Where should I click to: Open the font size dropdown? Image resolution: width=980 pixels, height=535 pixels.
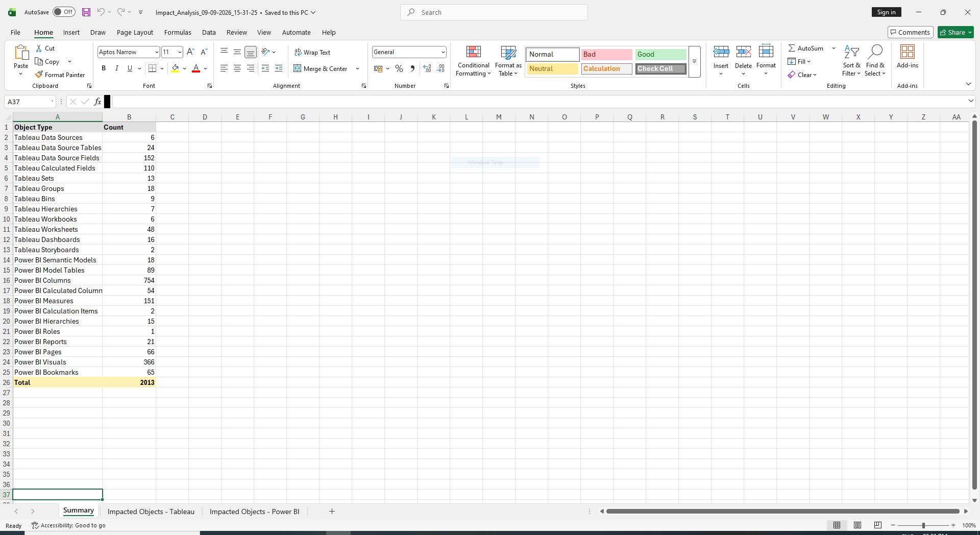(x=180, y=52)
